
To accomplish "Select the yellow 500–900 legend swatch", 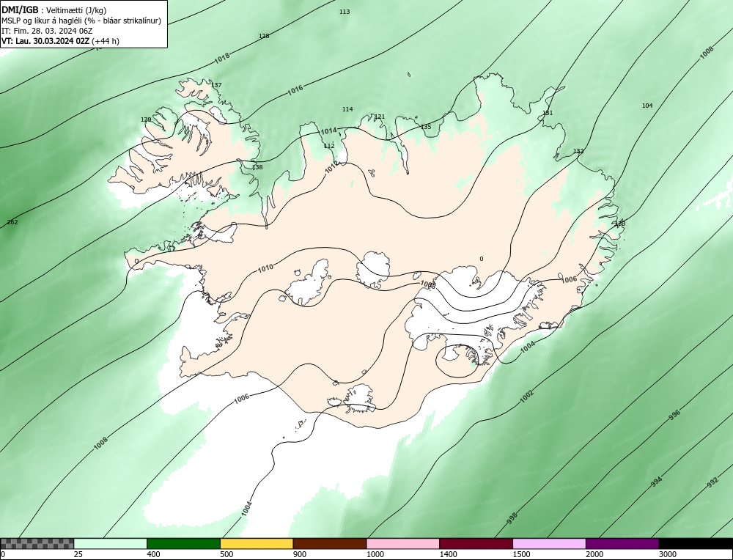I will pyautogui.click(x=257, y=544).
